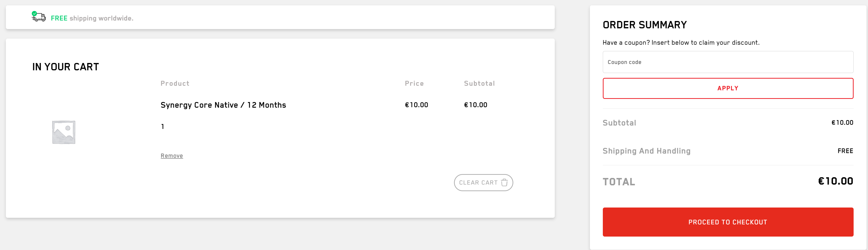868x250 pixels.
Task: Click the Price column header
Action: pyautogui.click(x=414, y=83)
